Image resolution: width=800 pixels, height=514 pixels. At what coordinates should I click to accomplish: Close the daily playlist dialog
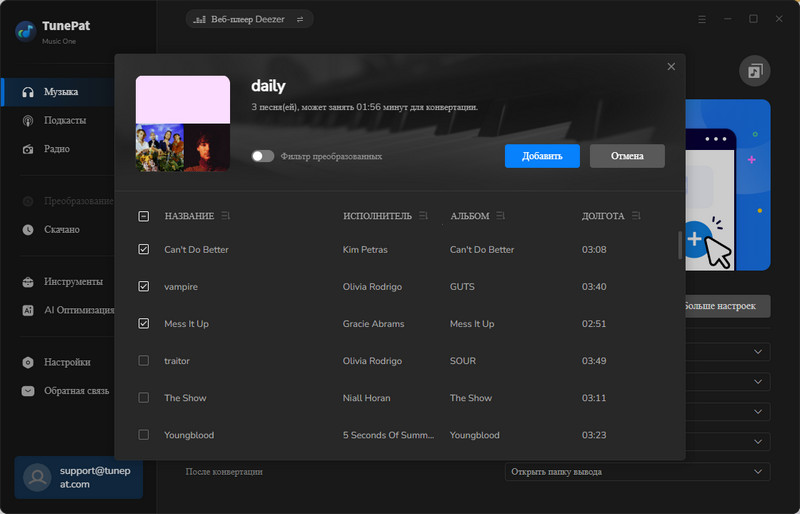point(671,66)
